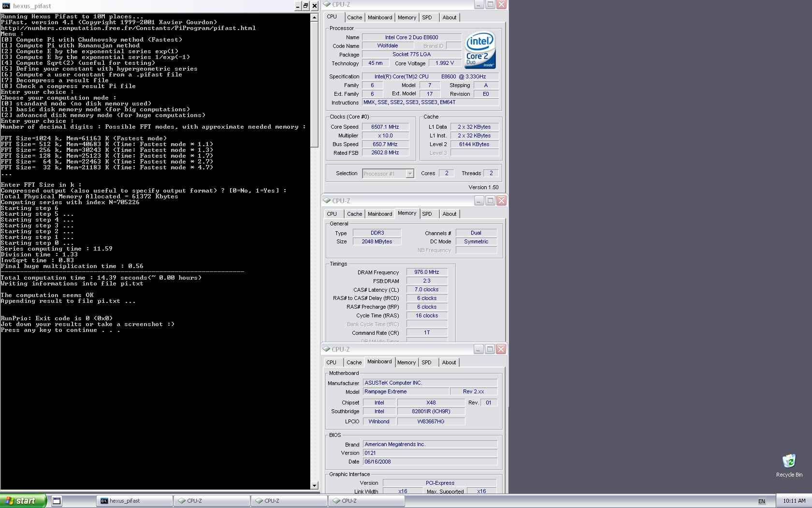
Task: Click console scrollbar down arrow
Action: click(314, 486)
